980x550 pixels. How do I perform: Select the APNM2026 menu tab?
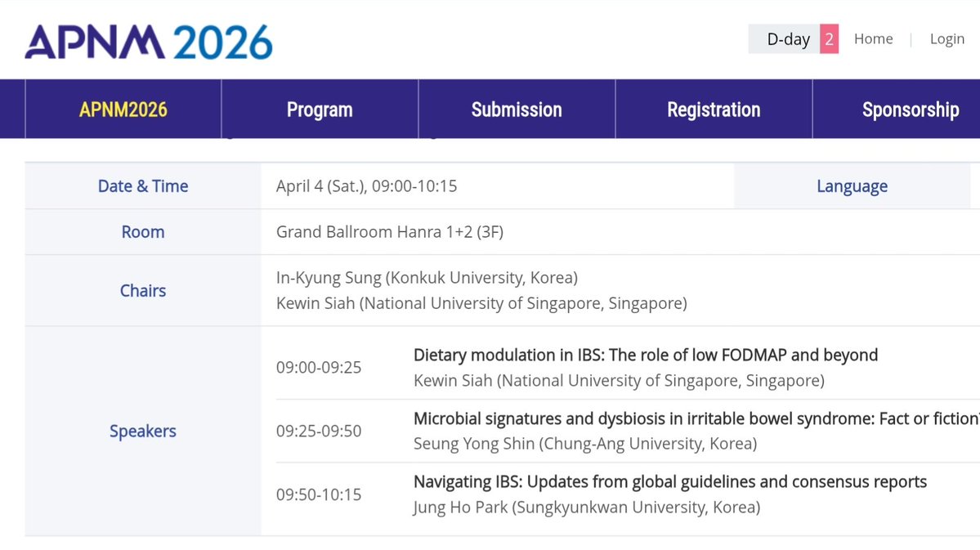(123, 110)
